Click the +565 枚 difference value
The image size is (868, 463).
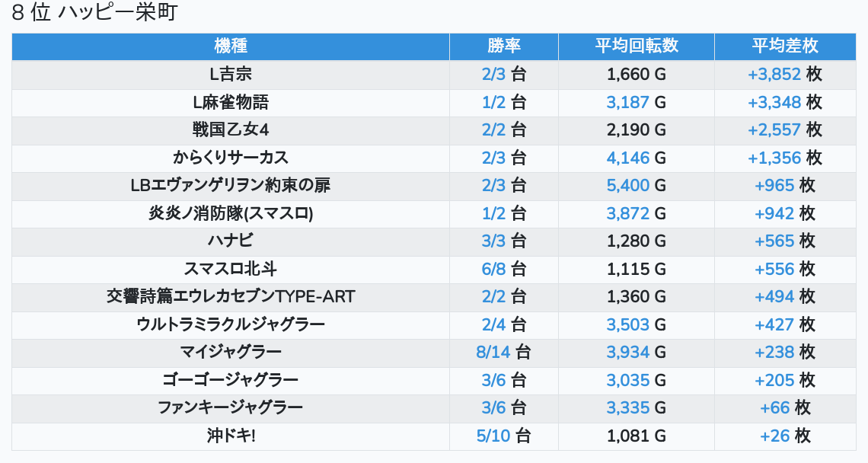[785, 241]
